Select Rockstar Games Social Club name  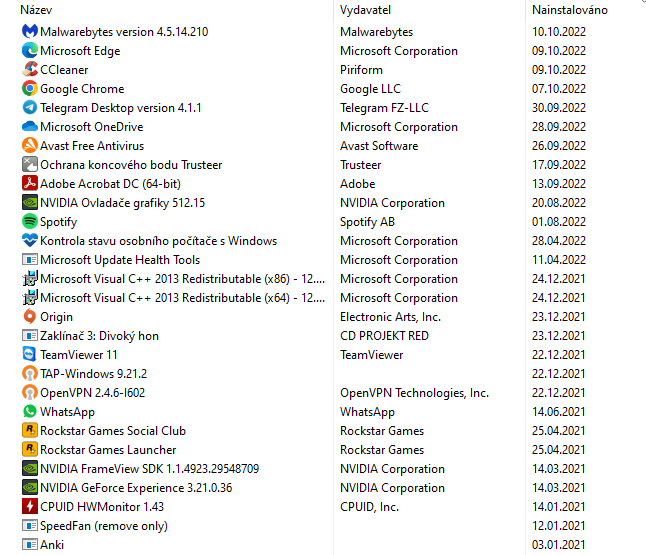[x=113, y=430]
